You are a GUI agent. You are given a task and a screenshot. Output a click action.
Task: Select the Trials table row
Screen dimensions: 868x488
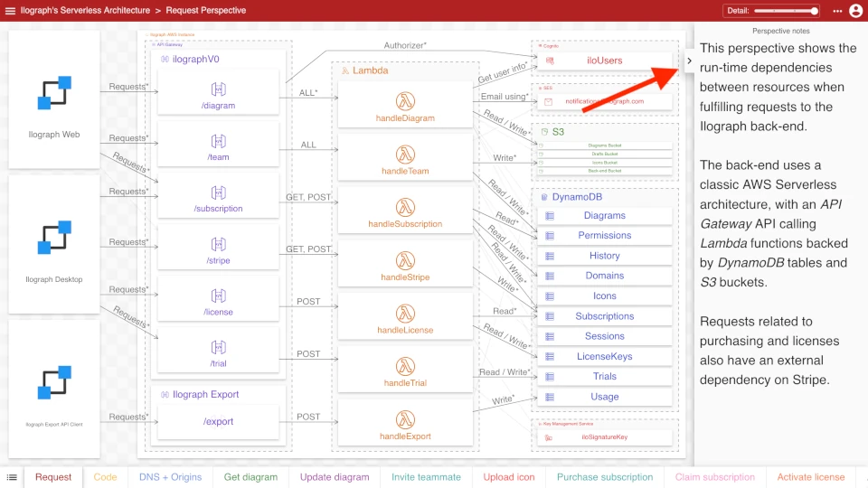[x=605, y=377]
